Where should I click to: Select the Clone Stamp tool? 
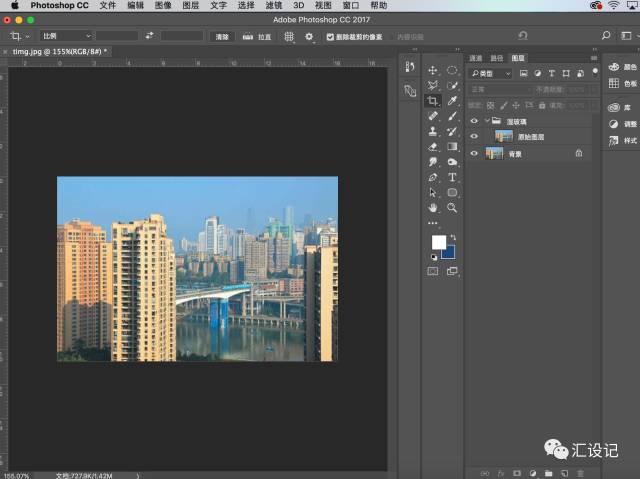(x=433, y=131)
